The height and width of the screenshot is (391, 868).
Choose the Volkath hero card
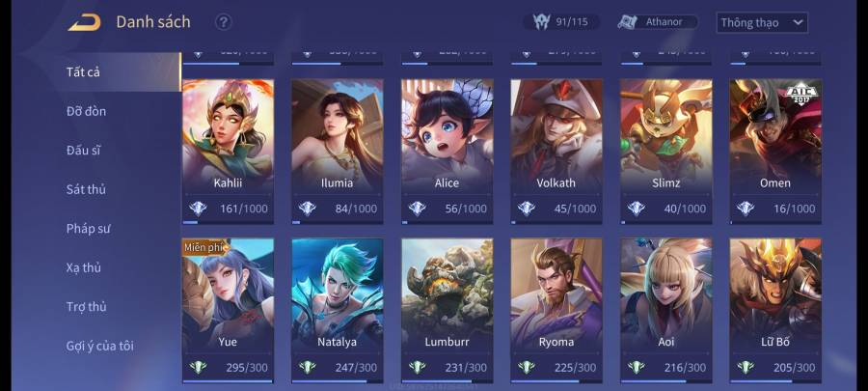tap(556, 152)
